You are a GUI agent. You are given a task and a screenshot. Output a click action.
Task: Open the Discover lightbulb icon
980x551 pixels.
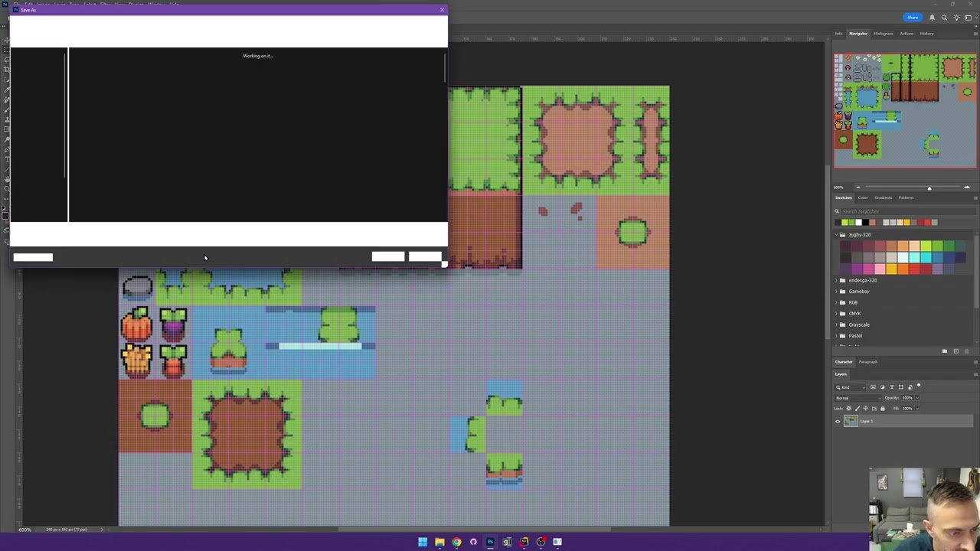tap(956, 18)
